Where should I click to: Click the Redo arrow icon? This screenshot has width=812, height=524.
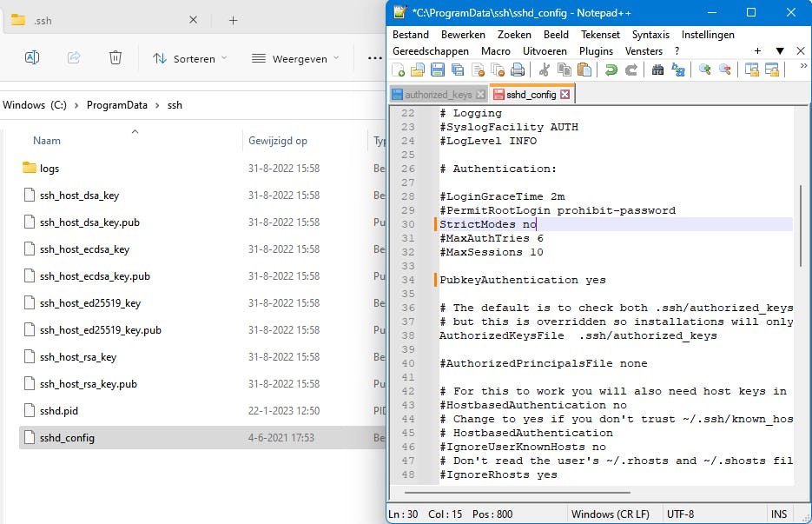(x=631, y=70)
